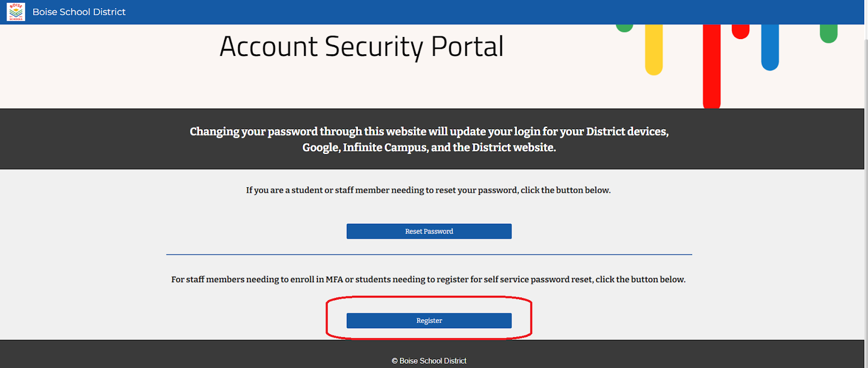Click the MFA enrollment instruction text

pyautogui.click(x=429, y=280)
